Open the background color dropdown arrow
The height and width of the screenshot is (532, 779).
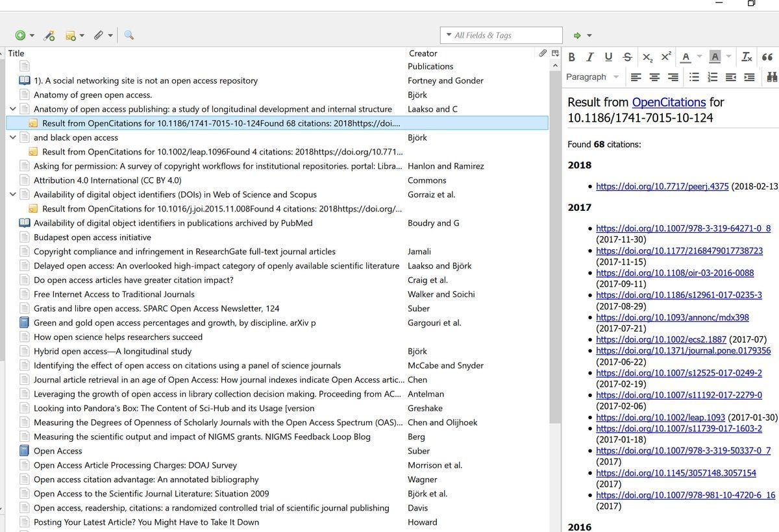[x=729, y=57]
